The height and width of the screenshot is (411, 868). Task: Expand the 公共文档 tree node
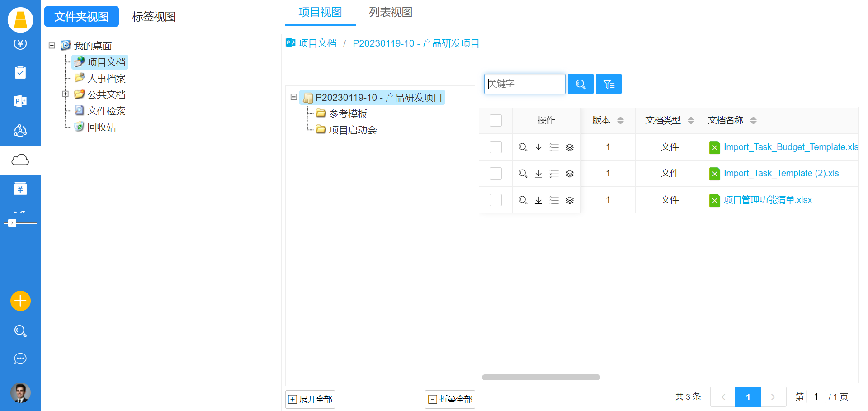pyautogui.click(x=66, y=94)
